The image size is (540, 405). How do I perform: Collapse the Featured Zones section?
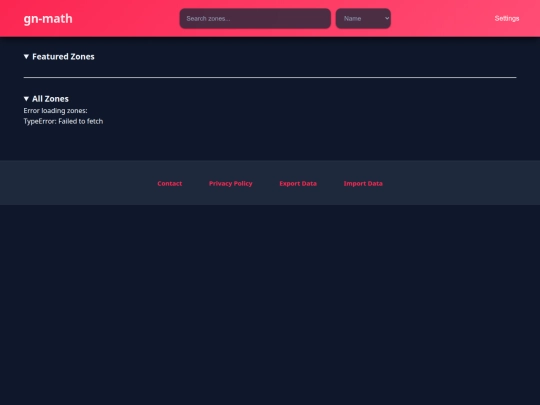coord(59,56)
